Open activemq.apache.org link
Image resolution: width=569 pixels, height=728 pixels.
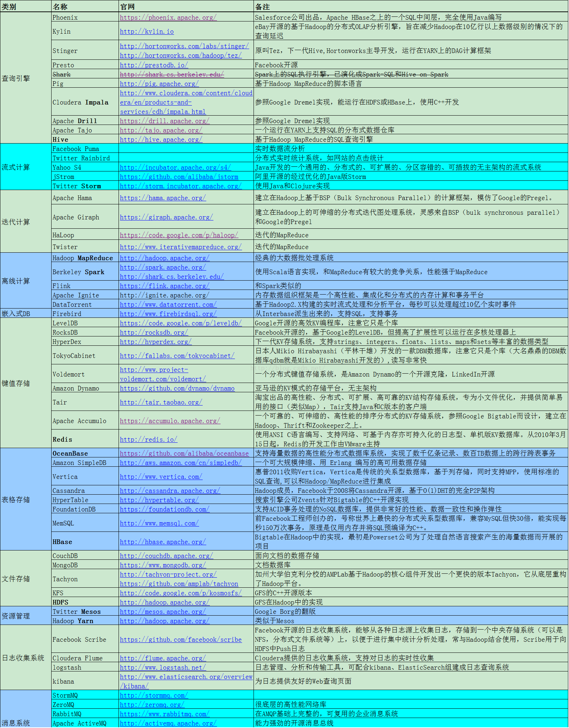[x=168, y=723]
